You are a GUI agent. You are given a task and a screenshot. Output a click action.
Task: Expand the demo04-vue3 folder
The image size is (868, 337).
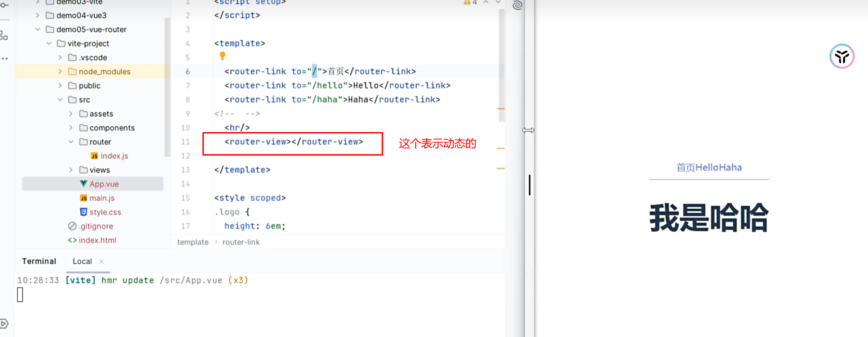pyautogui.click(x=38, y=15)
